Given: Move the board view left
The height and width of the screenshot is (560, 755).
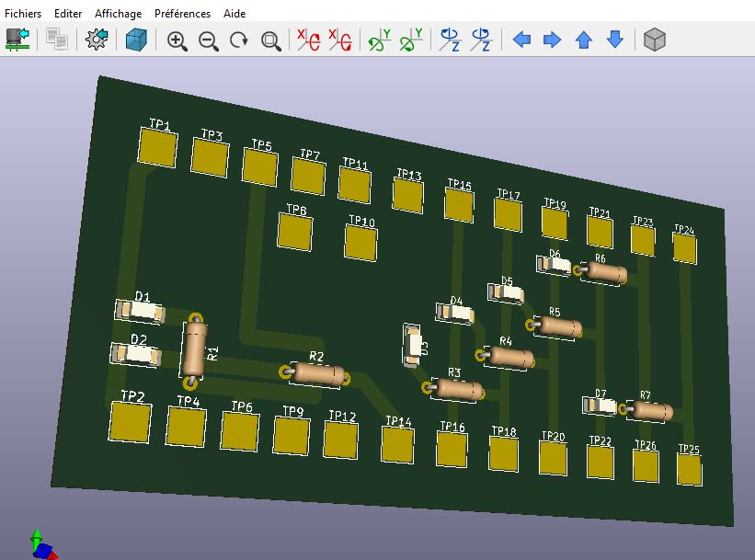Looking at the screenshot, I should [x=521, y=40].
